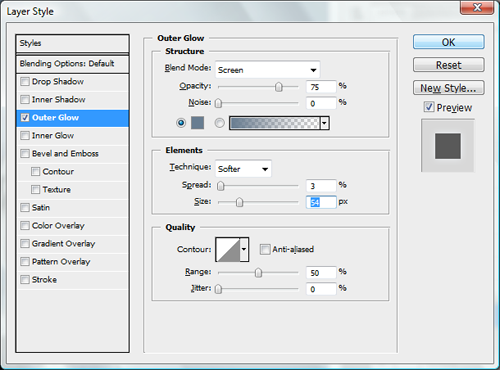Image resolution: width=500 pixels, height=370 pixels.
Task: Enable the Pattern Overlay checkbox
Action: point(25,262)
